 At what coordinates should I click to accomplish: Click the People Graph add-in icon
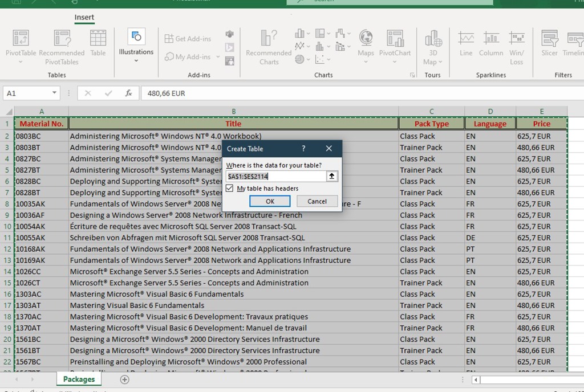tap(229, 61)
